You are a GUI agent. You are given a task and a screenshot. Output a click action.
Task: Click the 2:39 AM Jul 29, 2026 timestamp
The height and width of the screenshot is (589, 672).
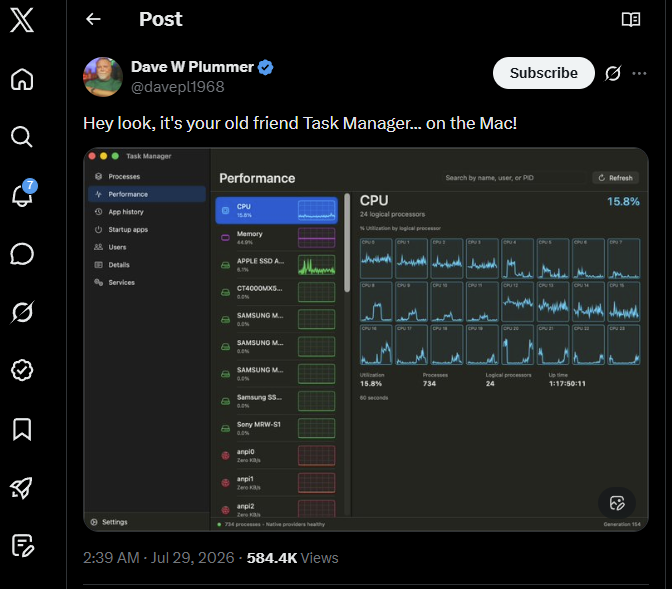159,558
